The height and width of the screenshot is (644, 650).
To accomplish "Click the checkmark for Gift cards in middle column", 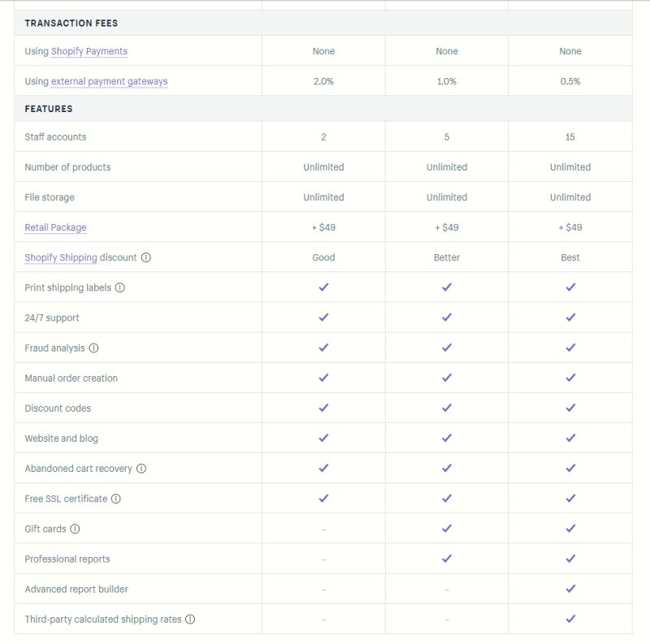I will click(x=446, y=528).
